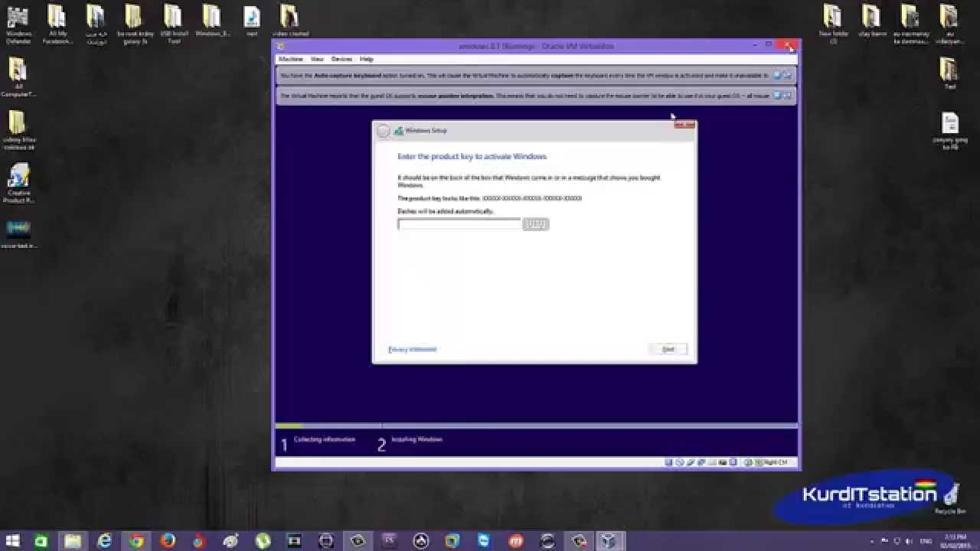Select the All My Facebook folder

pyautogui.click(x=57, y=25)
